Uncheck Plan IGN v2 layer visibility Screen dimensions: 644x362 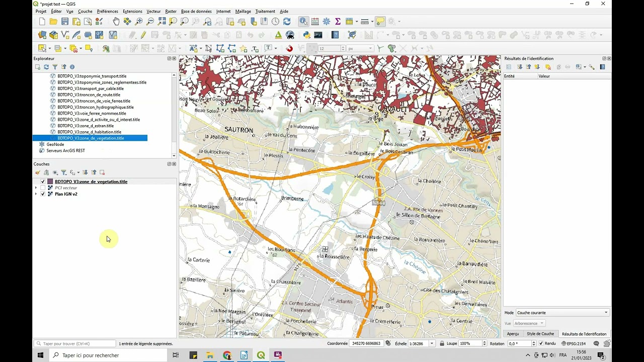pos(43,194)
